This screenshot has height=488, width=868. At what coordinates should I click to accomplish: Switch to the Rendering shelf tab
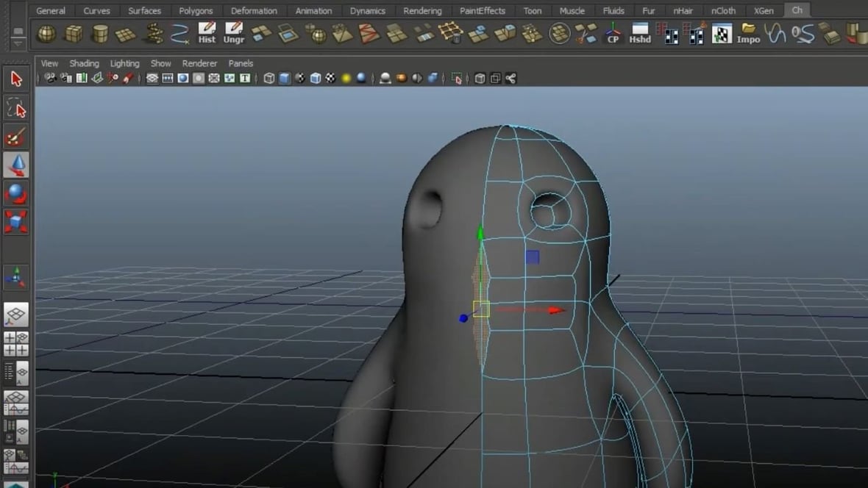pyautogui.click(x=422, y=10)
